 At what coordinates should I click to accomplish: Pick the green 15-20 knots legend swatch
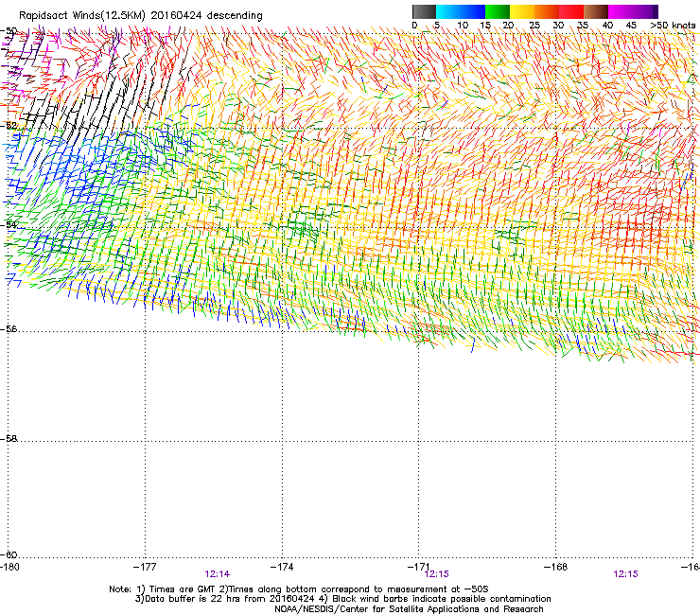(x=498, y=11)
